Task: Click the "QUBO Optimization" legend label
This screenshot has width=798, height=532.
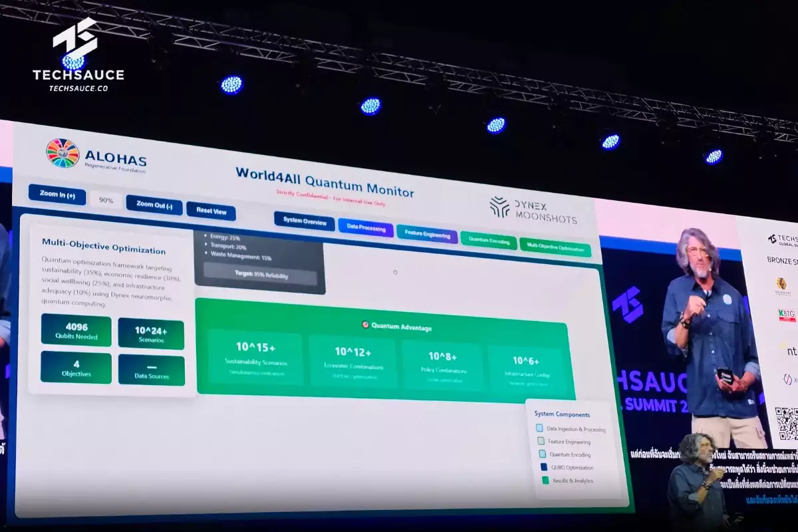Action: (x=571, y=467)
